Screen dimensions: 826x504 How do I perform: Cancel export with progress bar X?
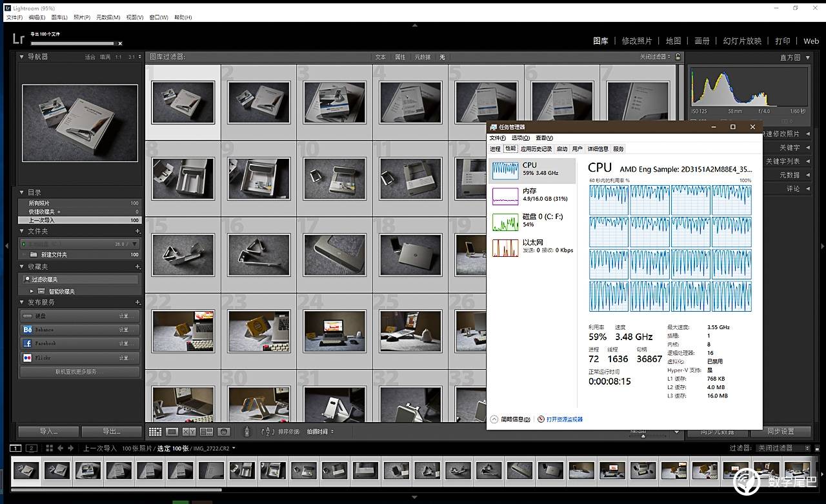click(120, 44)
